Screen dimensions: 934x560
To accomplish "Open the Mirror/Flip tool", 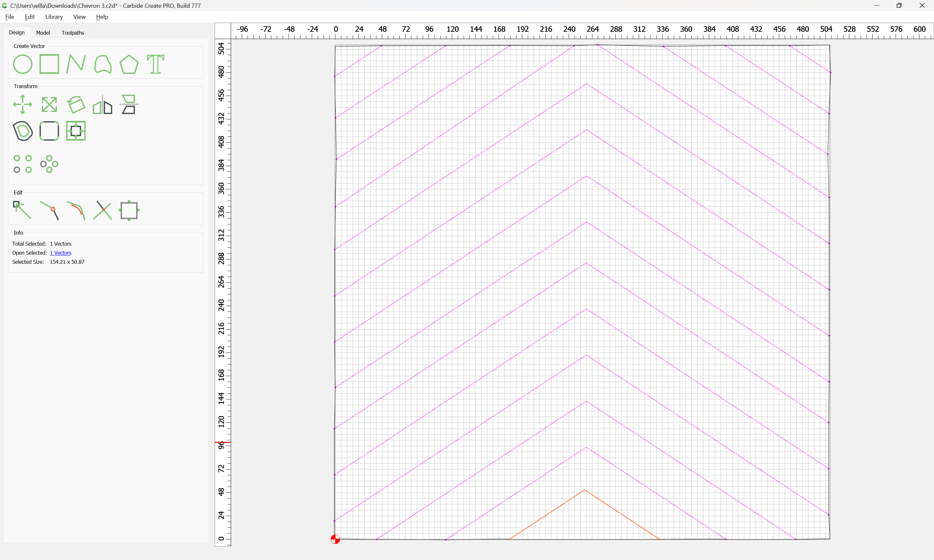I will [x=103, y=105].
